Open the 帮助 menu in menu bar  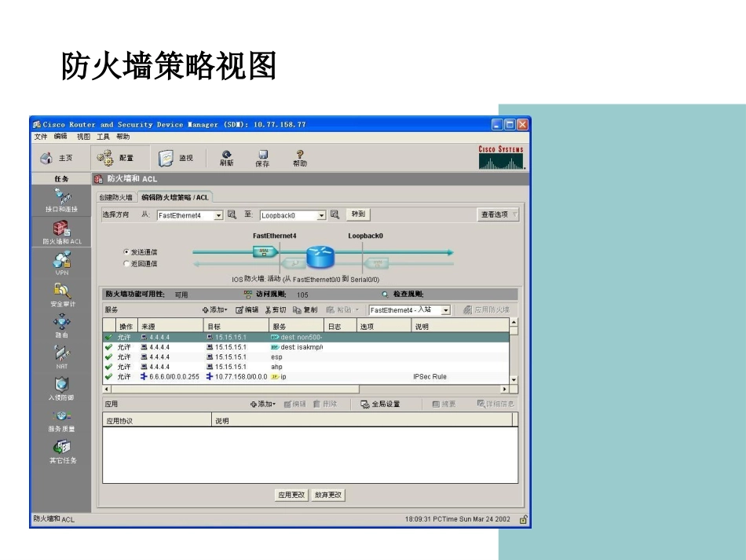123,137
